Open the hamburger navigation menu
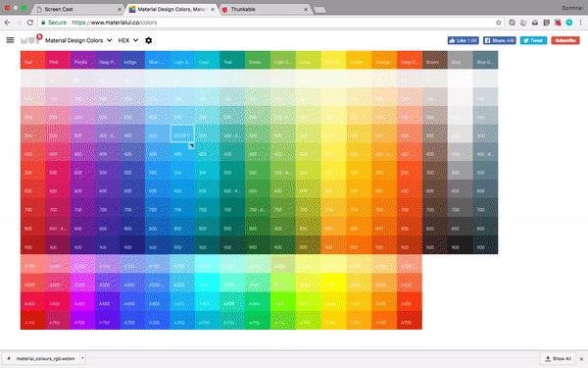The image size is (588, 368). pyautogui.click(x=10, y=40)
